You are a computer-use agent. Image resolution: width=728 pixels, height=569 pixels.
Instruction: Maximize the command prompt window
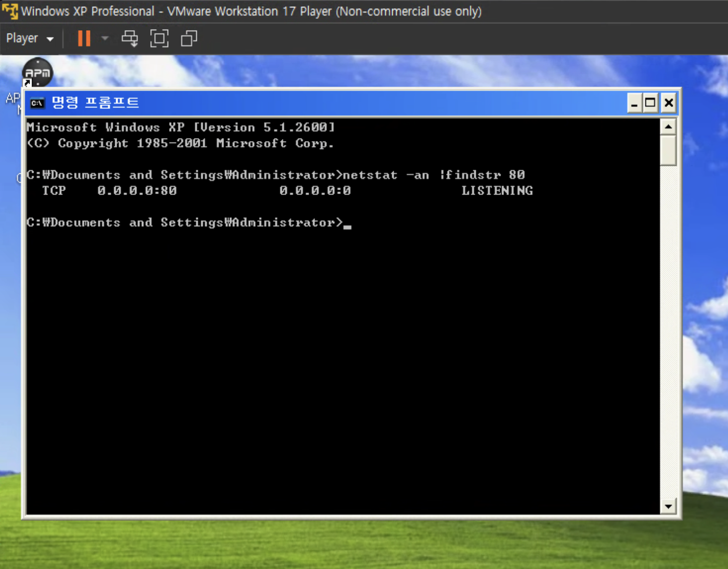point(650,103)
